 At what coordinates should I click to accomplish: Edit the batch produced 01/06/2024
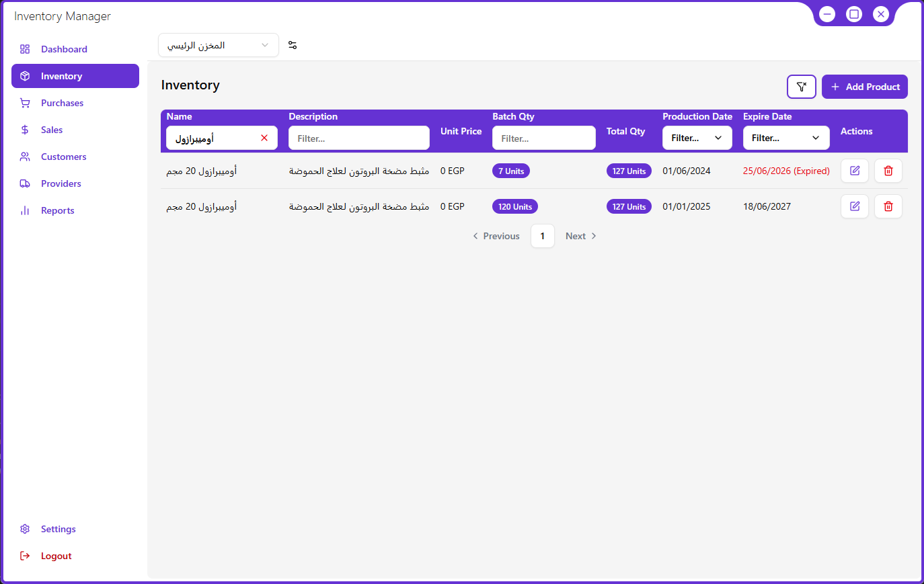click(x=855, y=171)
